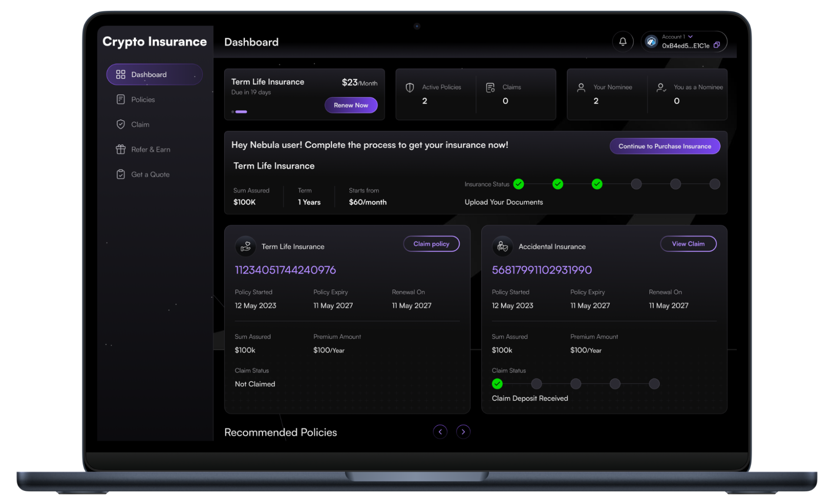This screenshot has width=834, height=504.
Task: Click the fourth Insurance Status step dot
Action: tap(636, 184)
